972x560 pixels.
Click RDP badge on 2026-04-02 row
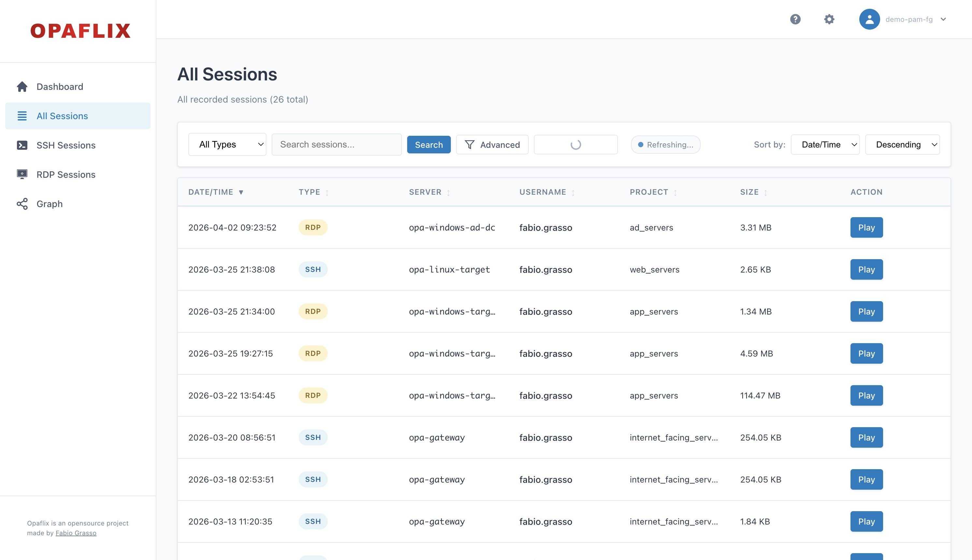pos(313,227)
